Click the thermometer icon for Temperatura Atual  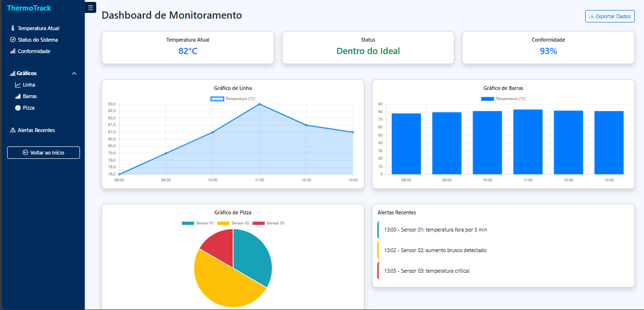13,28
